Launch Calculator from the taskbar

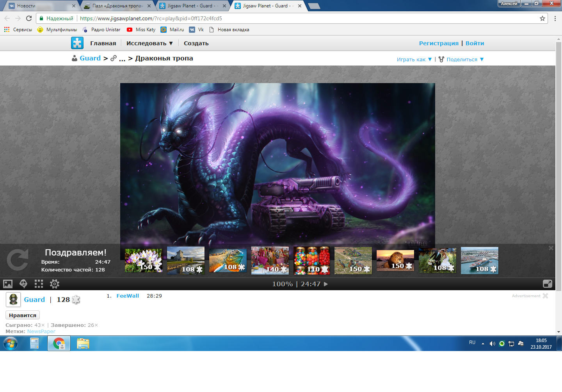tap(35, 344)
